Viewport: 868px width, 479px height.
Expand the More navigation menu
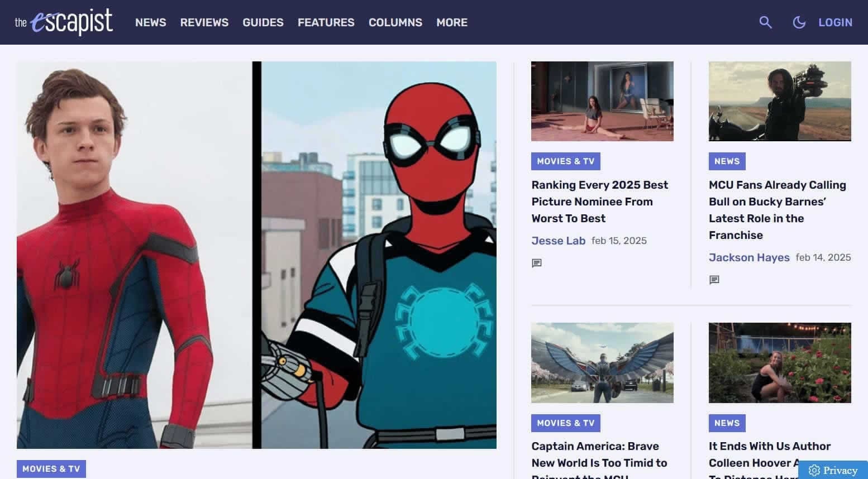[451, 22]
